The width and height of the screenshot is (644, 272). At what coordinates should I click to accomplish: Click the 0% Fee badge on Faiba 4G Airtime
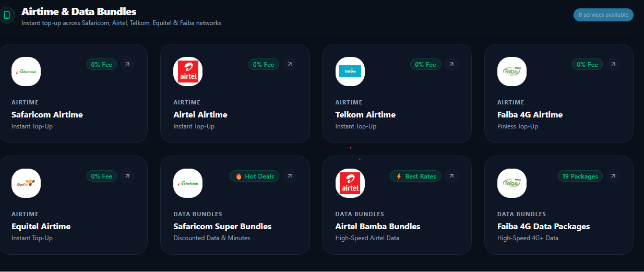coord(587,64)
